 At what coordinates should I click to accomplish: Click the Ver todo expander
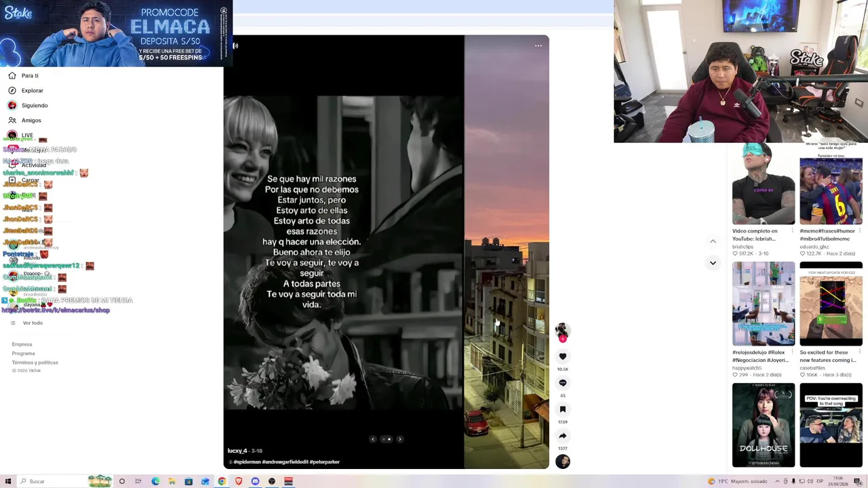(x=27, y=323)
